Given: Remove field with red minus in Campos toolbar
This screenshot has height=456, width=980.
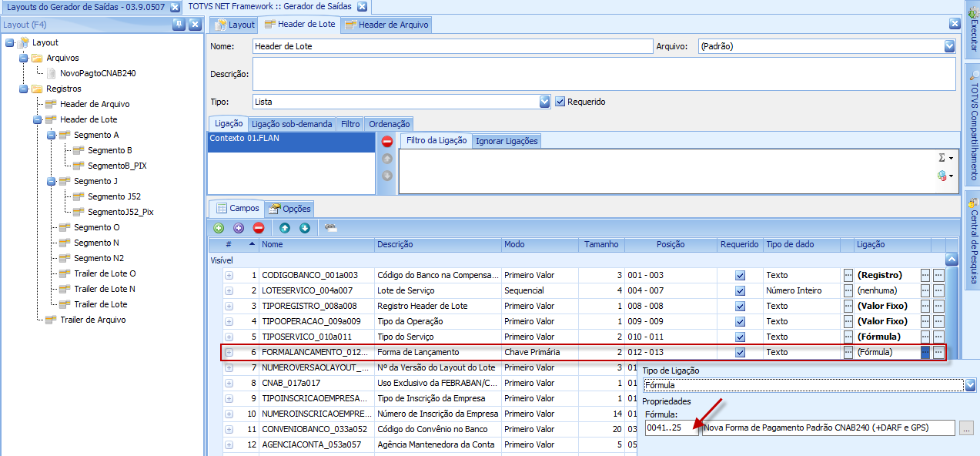Looking at the screenshot, I should click(x=259, y=228).
